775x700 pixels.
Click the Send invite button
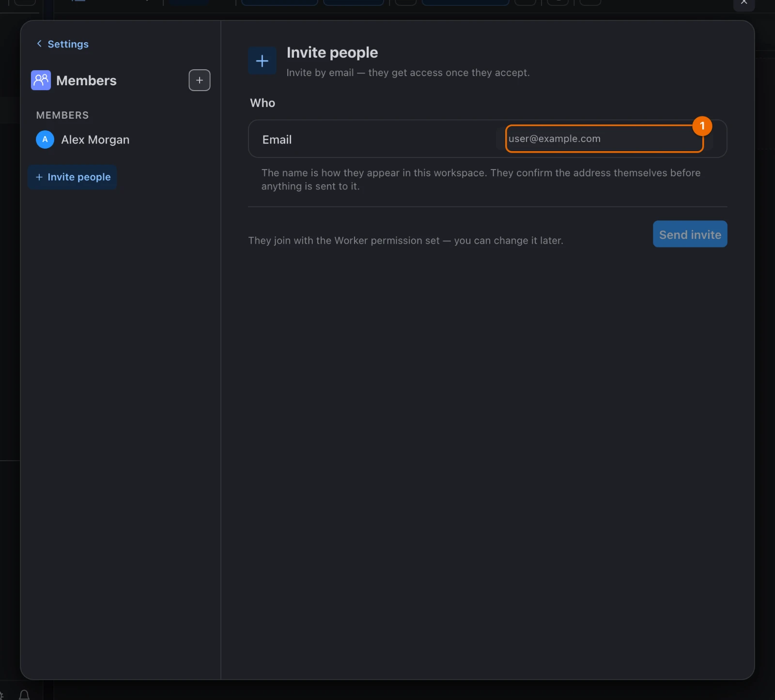pyautogui.click(x=690, y=234)
